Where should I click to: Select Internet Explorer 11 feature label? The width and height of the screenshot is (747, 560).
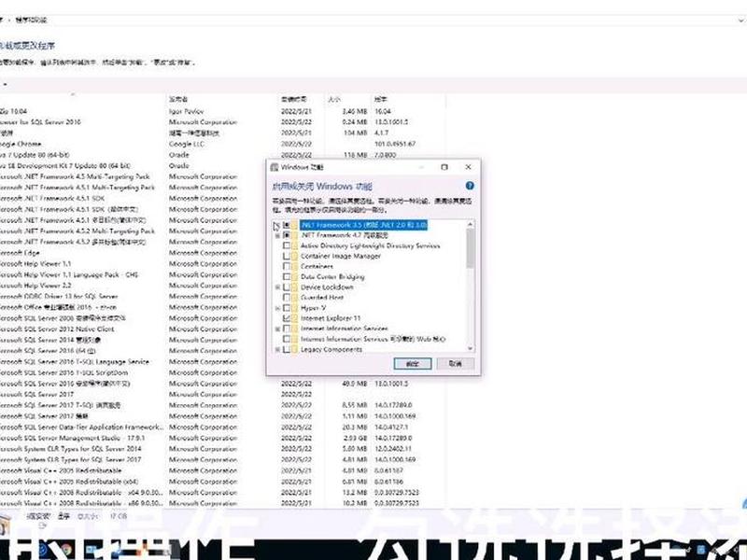(331, 318)
